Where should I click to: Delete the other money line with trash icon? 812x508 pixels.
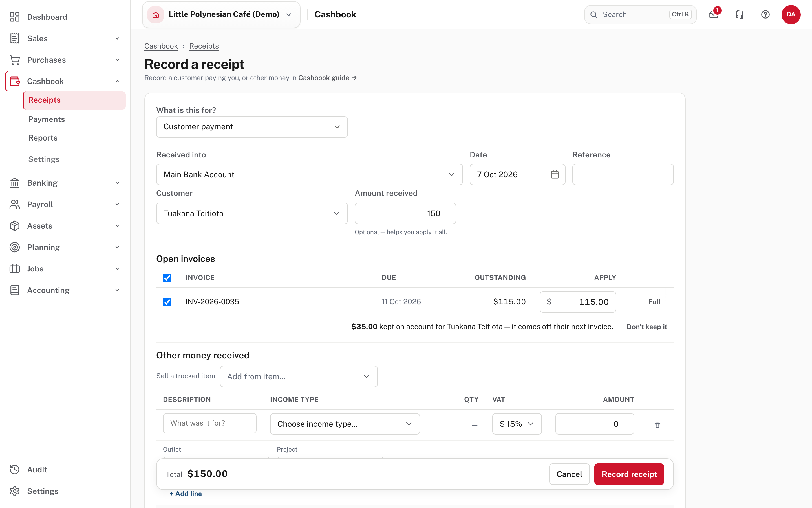pyautogui.click(x=657, y=425)
